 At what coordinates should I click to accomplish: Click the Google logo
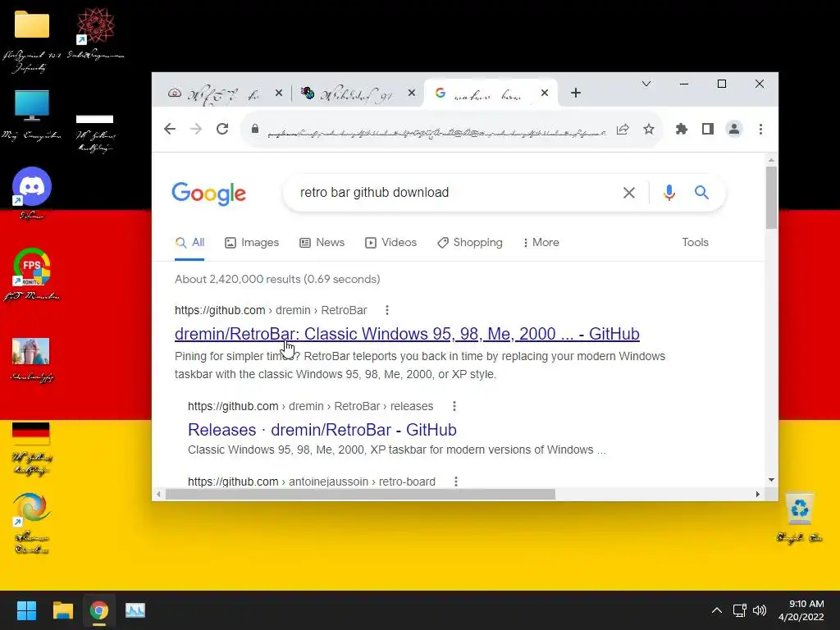(209, 194)
